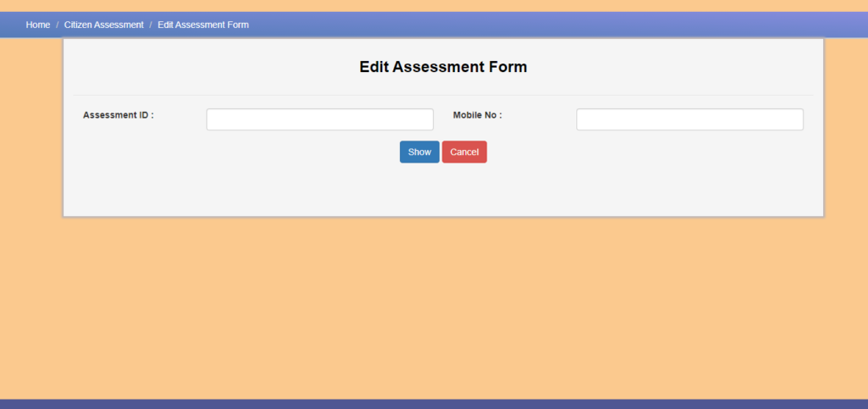Viewport: 868px width, 409px height.
Task: Click the red Cancel button
Action: click(465, 152)
